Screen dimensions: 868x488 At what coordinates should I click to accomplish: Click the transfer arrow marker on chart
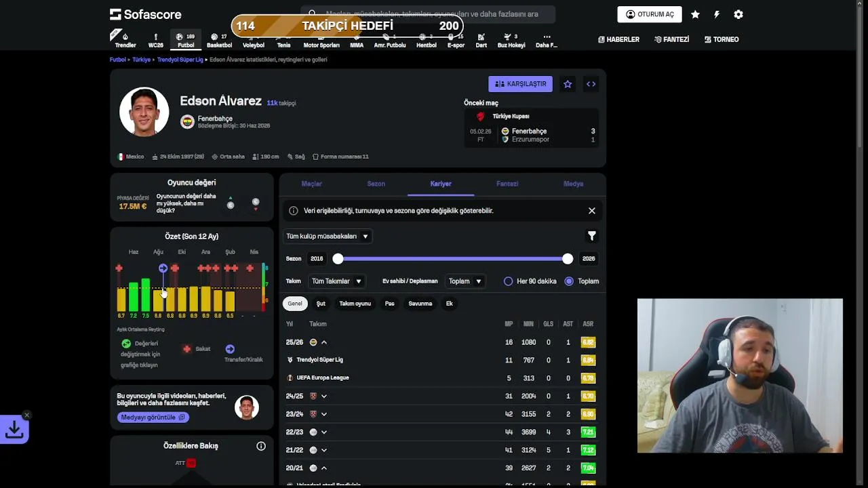pos(163,268)
